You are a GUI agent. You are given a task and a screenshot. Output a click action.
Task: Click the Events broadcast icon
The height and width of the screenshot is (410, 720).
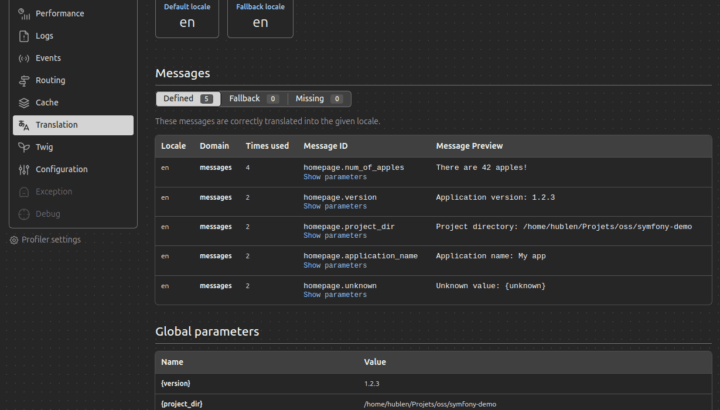[24, 58]
